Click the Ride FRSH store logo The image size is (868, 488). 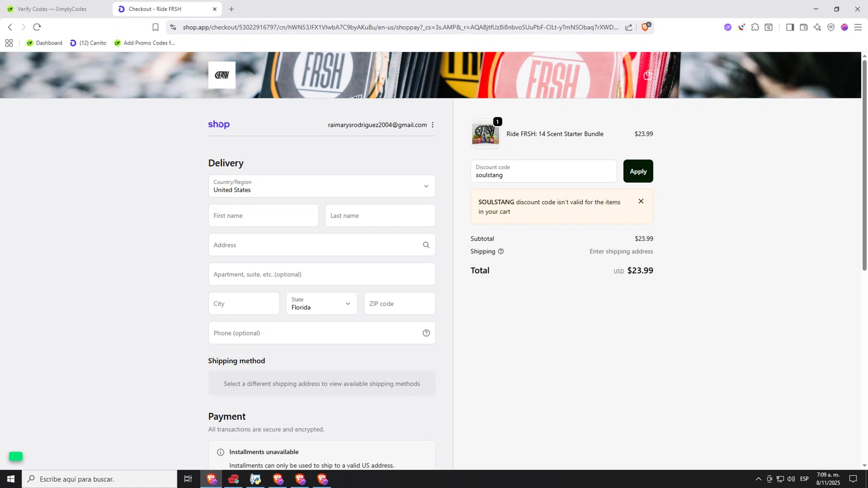[222, 75]
